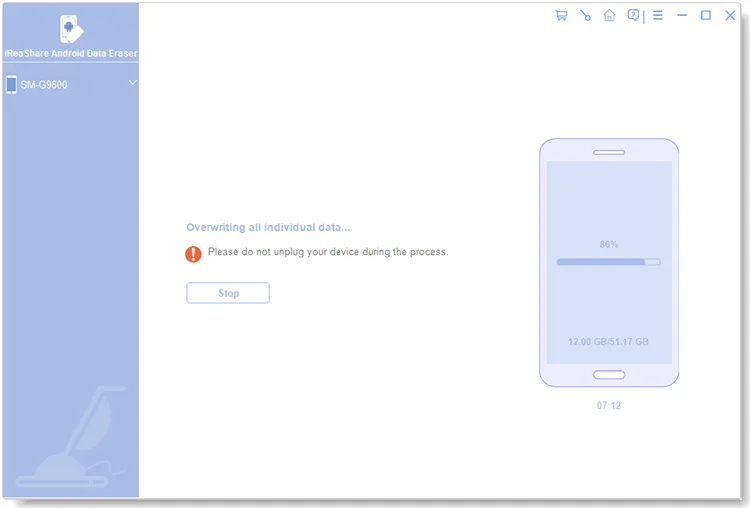Viewport: 750px width, 508px height.
Task: Minimize the Android Data Eraser window
Action: pos(682,15)
